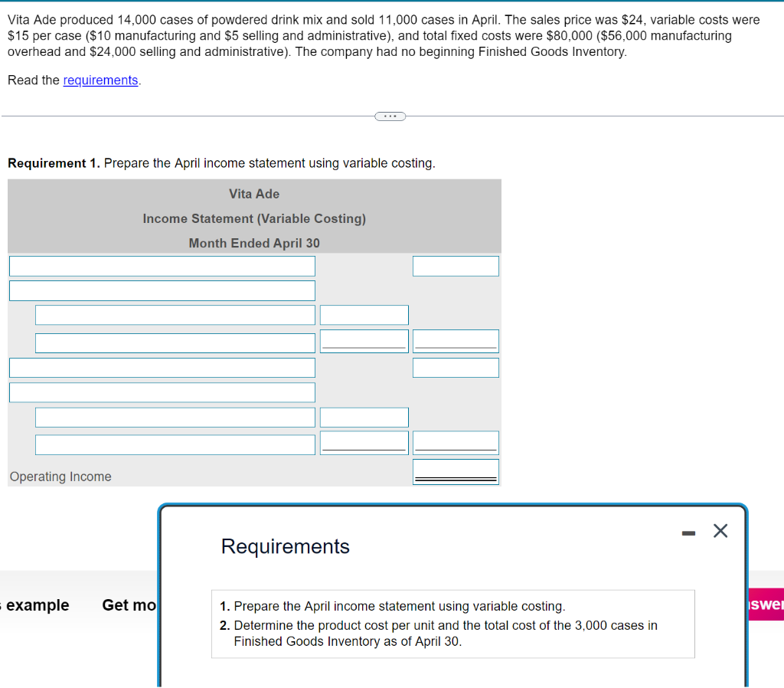Close the Requirements dialog with the X
Image resolution: width=784 pixels, height=688 pixels.
pos(720,530)
